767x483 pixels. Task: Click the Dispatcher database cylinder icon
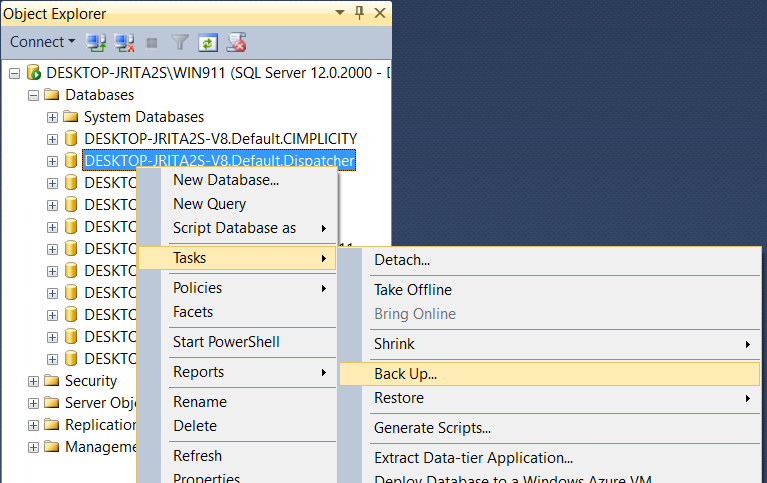(71, 161)
